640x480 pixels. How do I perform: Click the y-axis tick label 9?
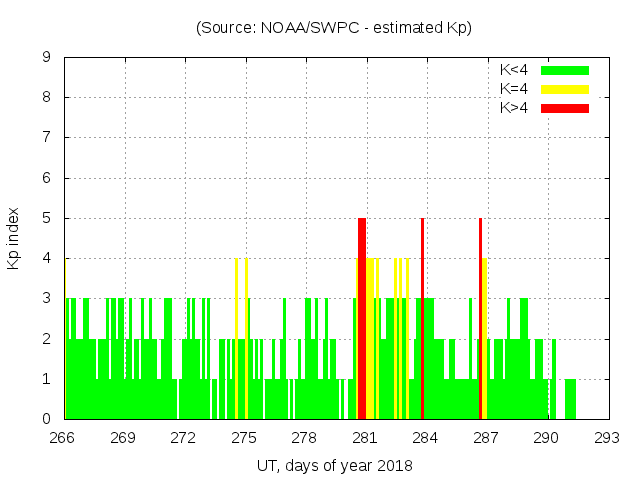tap(46, 58)
